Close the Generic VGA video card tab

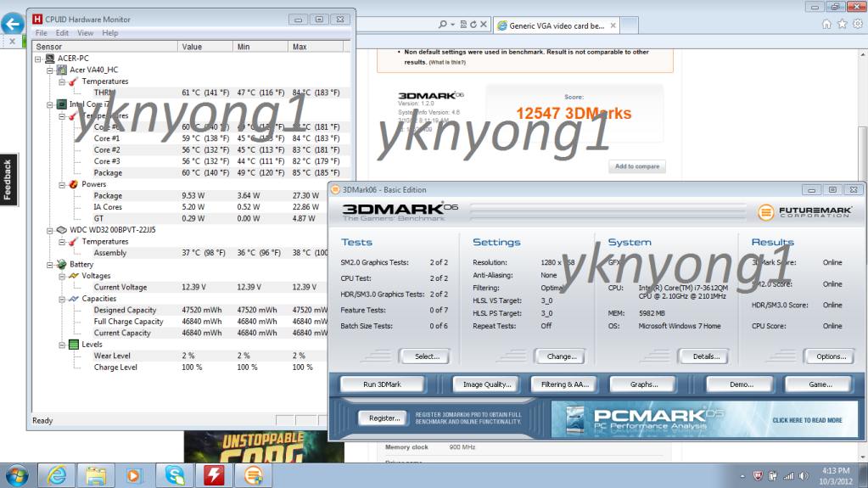coord(613,25)
